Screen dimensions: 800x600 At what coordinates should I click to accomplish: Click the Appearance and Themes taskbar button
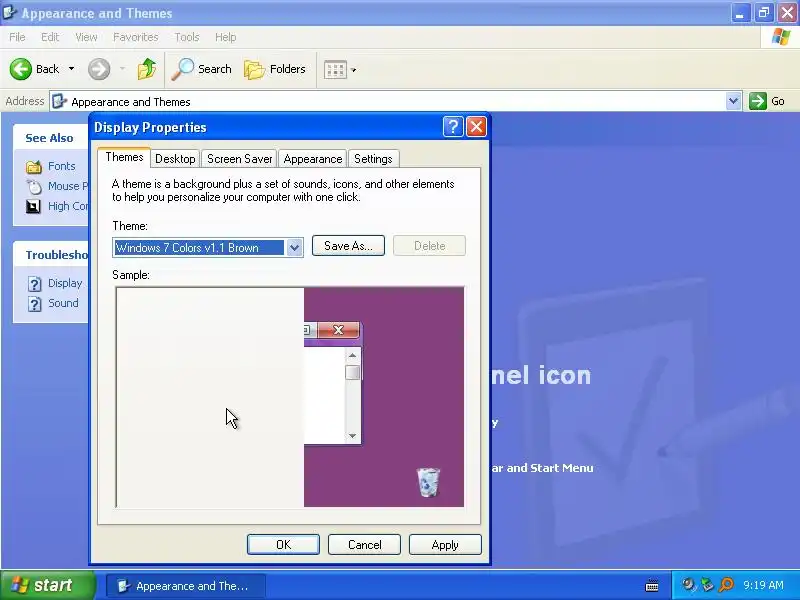pos(186,586)
